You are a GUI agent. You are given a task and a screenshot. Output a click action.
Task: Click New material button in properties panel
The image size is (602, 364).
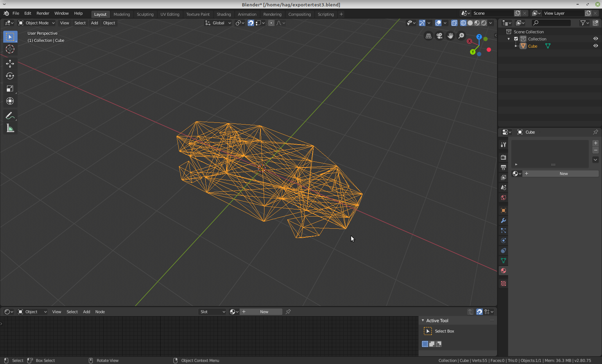tap(563, 174)
